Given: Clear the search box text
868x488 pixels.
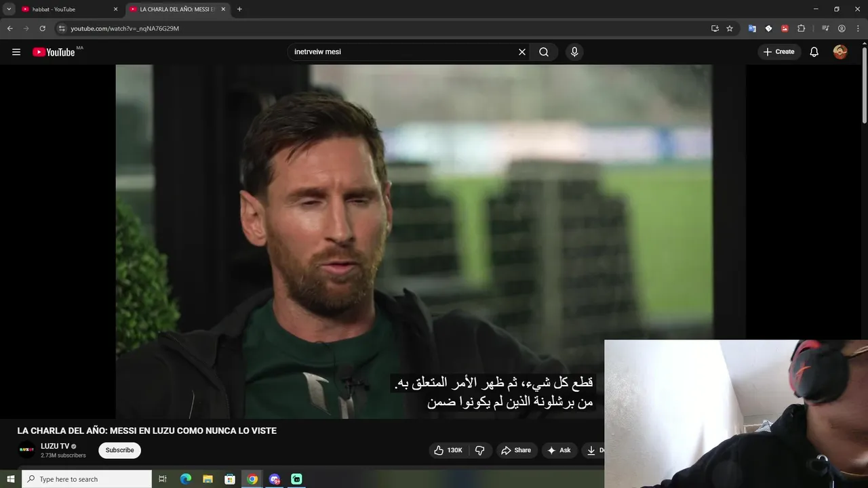Looking at the screenshot, I should [522, 52].
